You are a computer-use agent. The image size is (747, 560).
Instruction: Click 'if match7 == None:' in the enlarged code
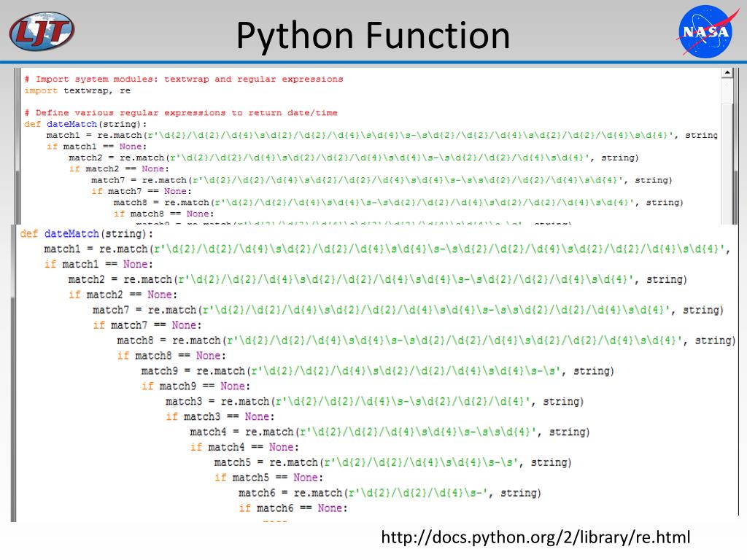[x=147, y=325]
